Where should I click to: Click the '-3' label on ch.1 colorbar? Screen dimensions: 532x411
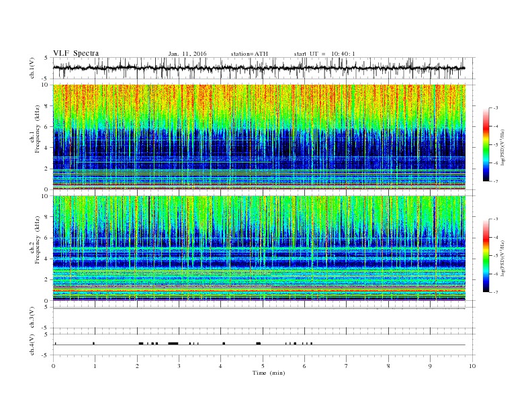click(496, 108)
